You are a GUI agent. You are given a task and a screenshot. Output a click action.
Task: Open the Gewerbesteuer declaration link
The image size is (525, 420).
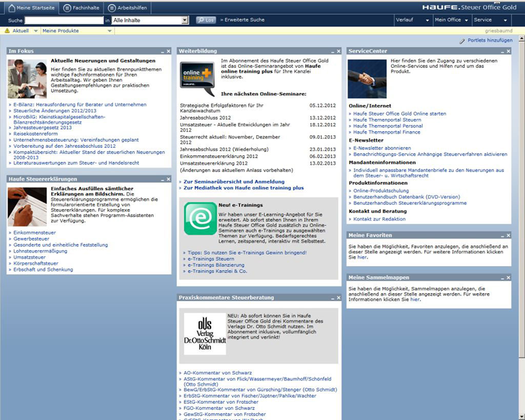click(31, 239)
